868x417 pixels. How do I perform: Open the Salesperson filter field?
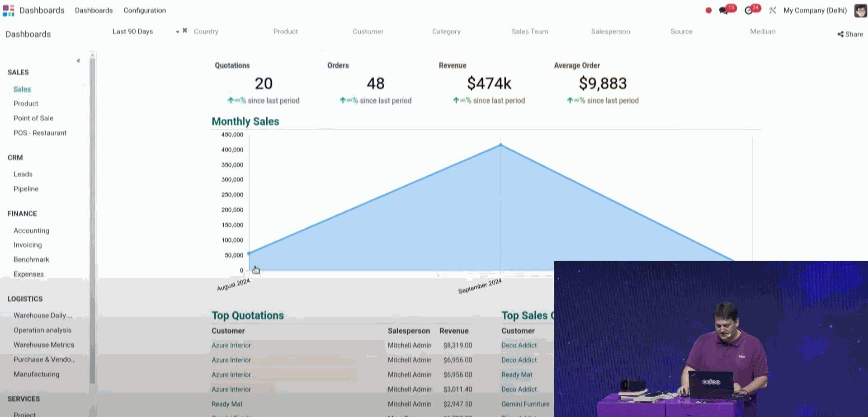pos(610,32)
